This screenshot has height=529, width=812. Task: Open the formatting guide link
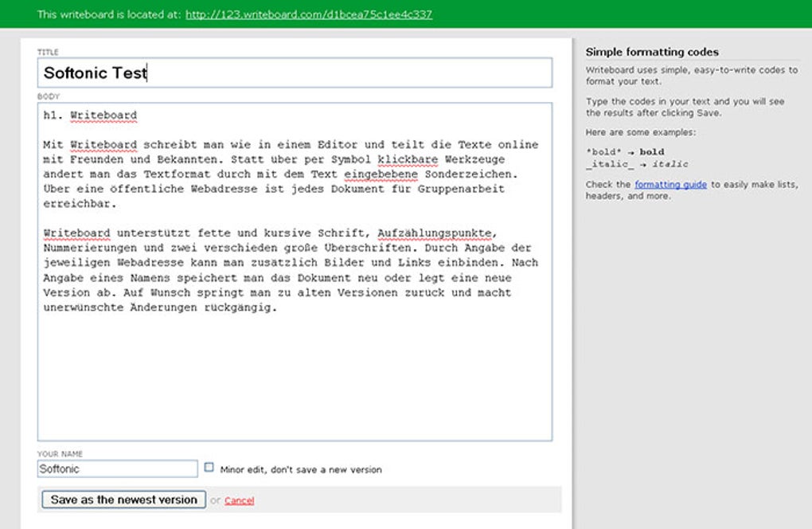click(x=670, y=185)
